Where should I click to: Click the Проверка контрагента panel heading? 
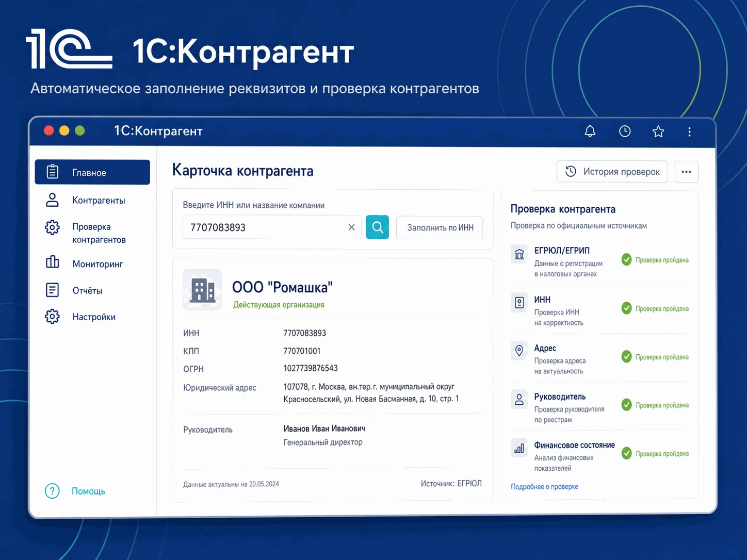[563, 209]
